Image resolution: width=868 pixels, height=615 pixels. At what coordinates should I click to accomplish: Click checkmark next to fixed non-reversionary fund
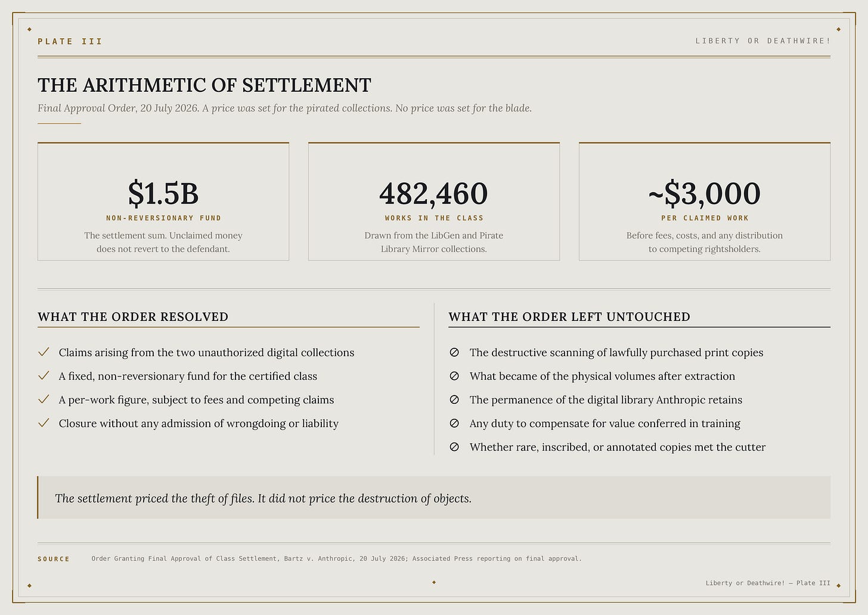click(44, 376)
